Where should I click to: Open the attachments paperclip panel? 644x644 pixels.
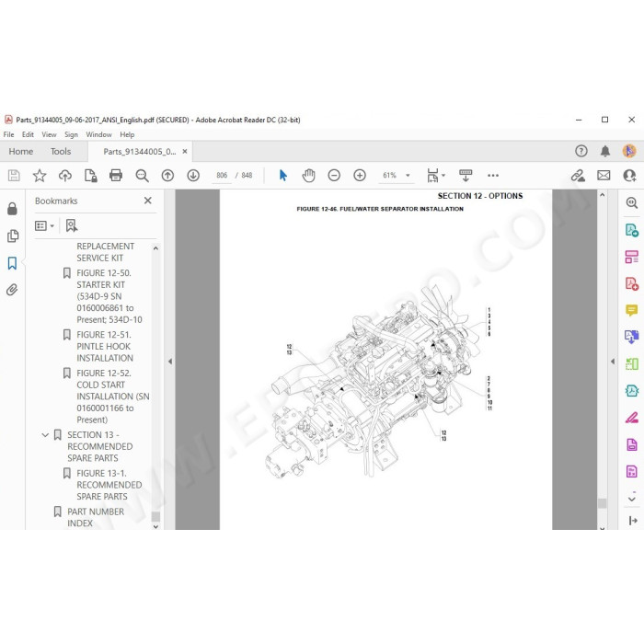[x=12, y=290]
